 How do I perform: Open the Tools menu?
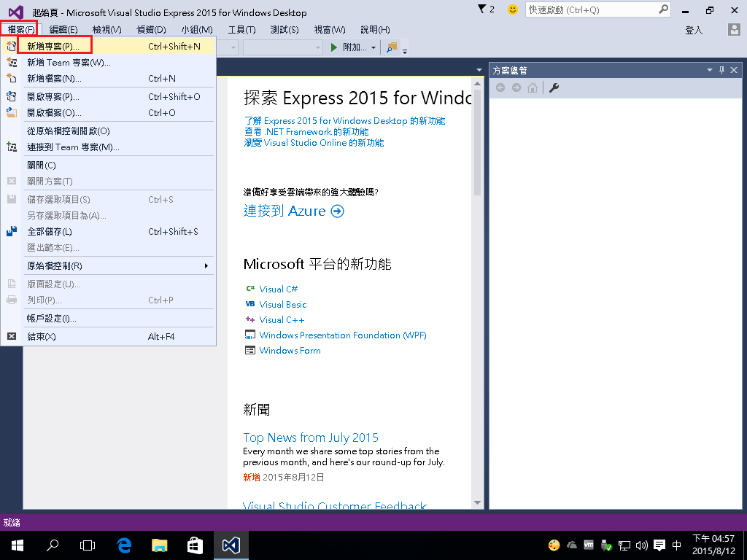click(241, 29)
